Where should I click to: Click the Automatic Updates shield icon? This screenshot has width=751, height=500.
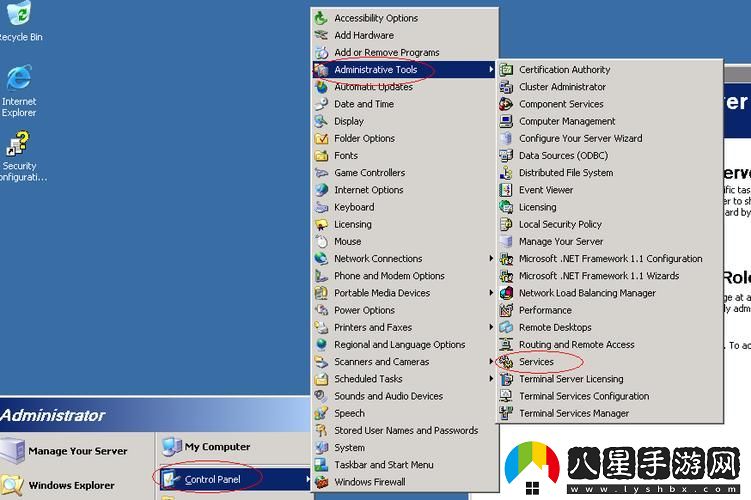click(321, 87)
